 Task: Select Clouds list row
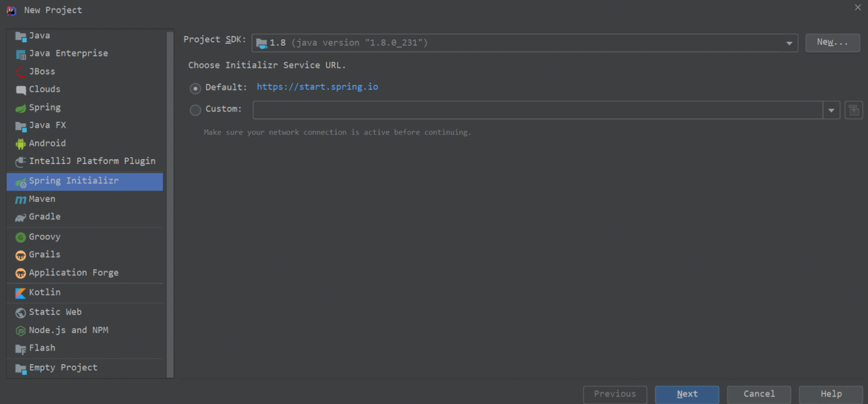tap(85, 90)
